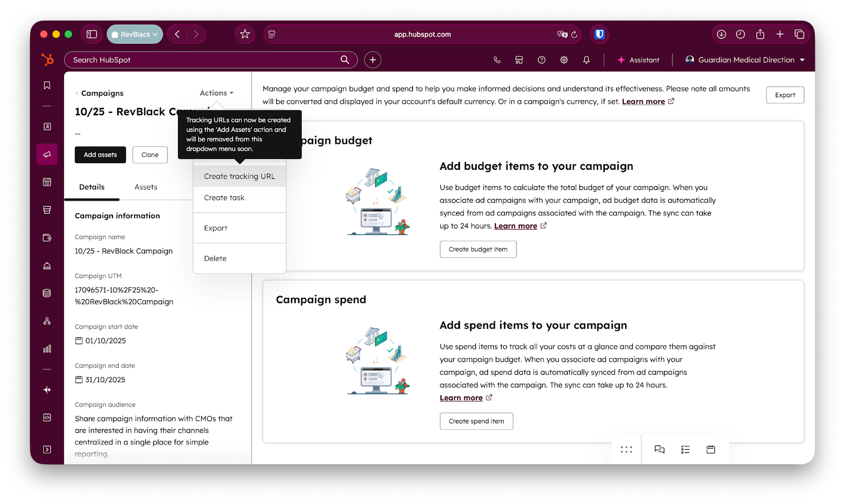
Task: Open the CRM contacts sidebar icon
Action: tap(47, 127)
